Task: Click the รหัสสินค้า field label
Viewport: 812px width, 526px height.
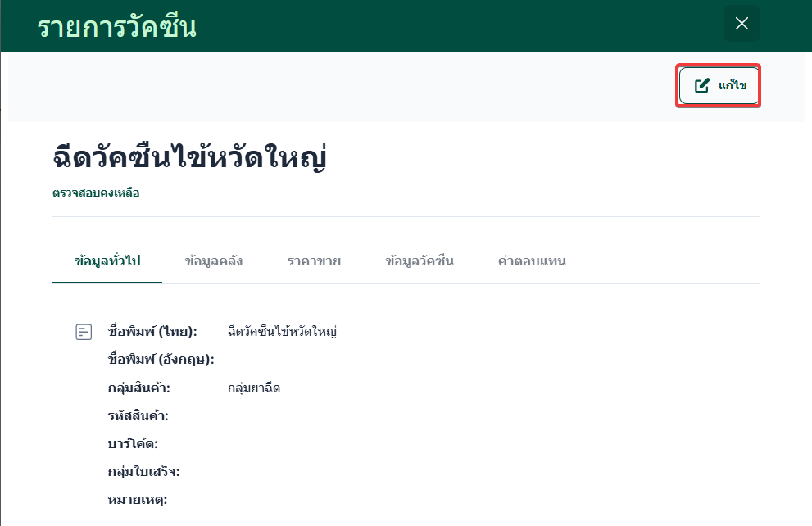Action: tap(138, 415)
